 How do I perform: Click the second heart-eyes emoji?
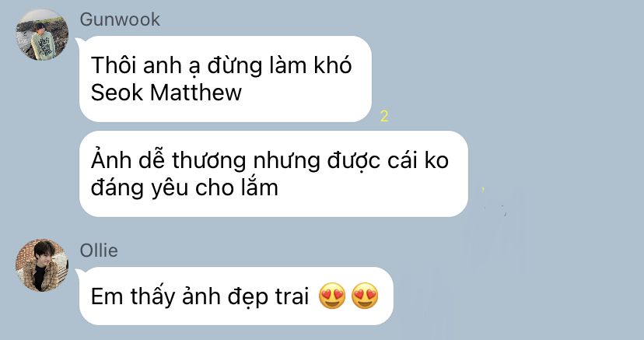pos(365,296)
